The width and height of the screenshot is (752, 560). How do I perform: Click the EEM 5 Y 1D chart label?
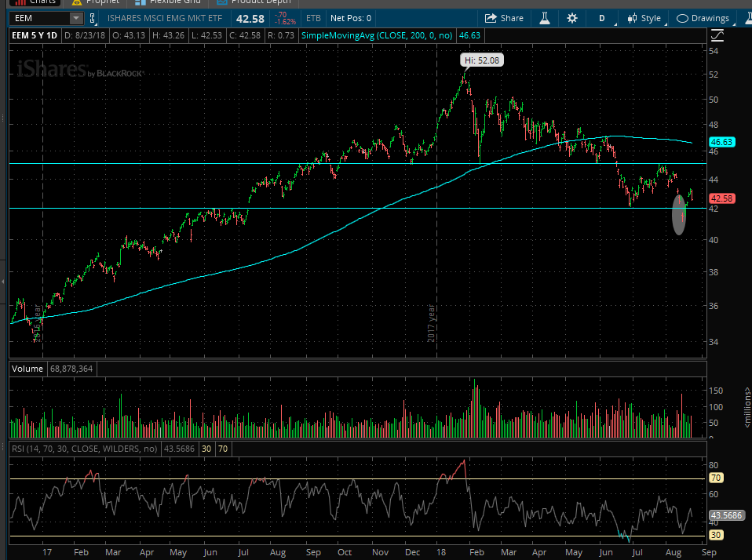(x=35, y=35)
